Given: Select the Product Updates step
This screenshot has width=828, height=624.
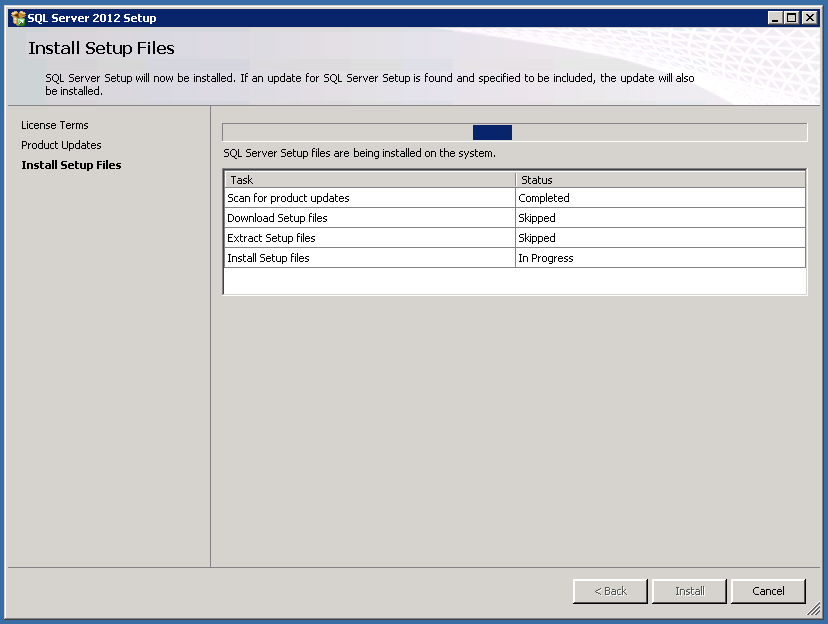Looking at the screenshot, I should (61, 145).
